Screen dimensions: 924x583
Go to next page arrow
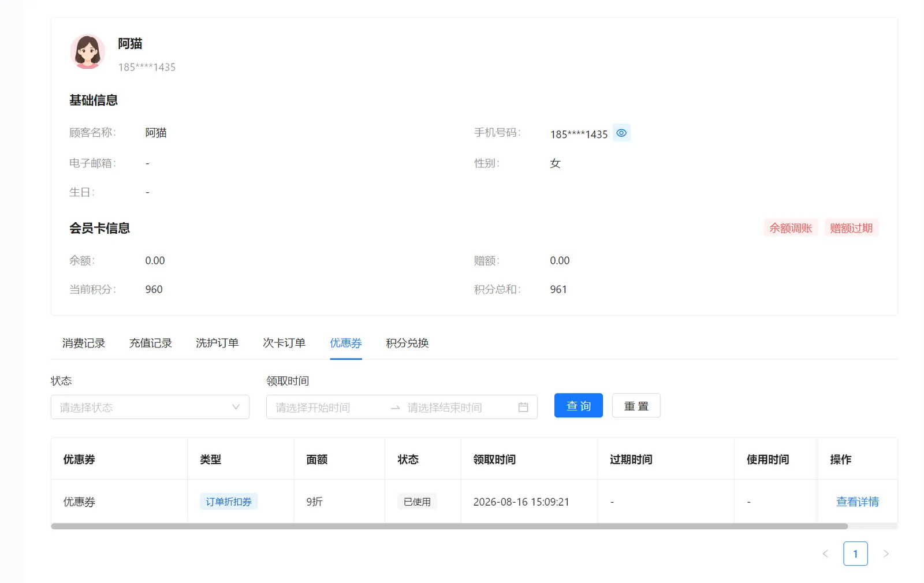pyautogui.click(x=886, y=554)
